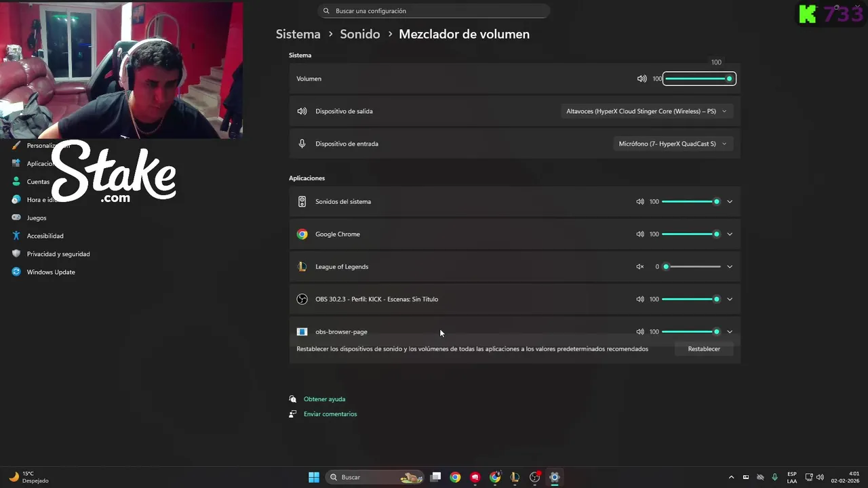The width and height of the screenshot is (868, 488).
Task: Click the Dispositivo de salida speaker icon
Action: click(x=302, y=111)
